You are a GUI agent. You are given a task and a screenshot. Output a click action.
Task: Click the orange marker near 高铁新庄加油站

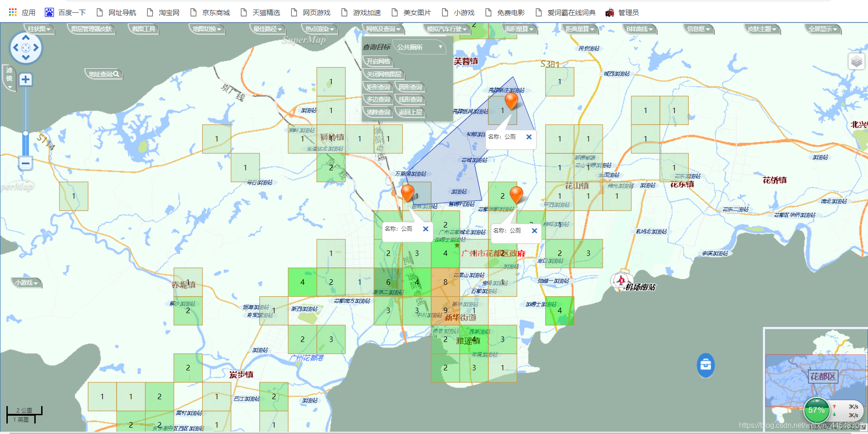(x=511, y=101)
